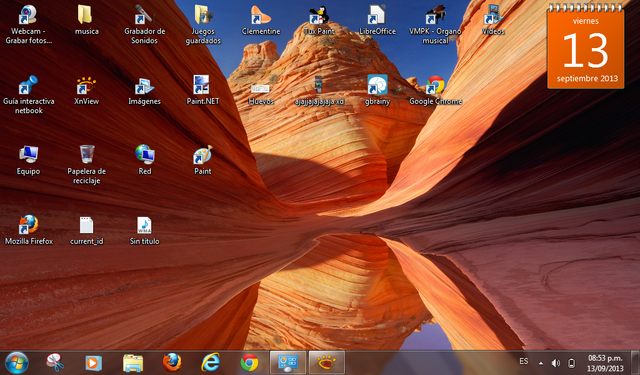Show hidden tray icons arrow

click(x=541, y=363)
